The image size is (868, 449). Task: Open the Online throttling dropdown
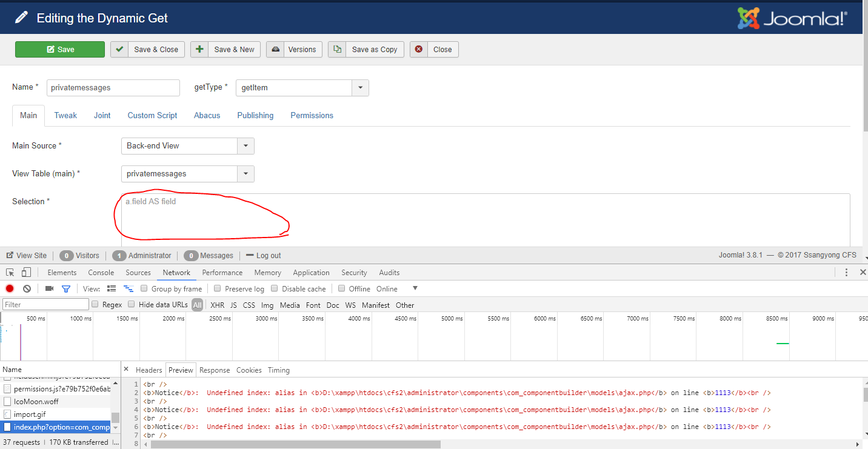click(x=397, y=289)
